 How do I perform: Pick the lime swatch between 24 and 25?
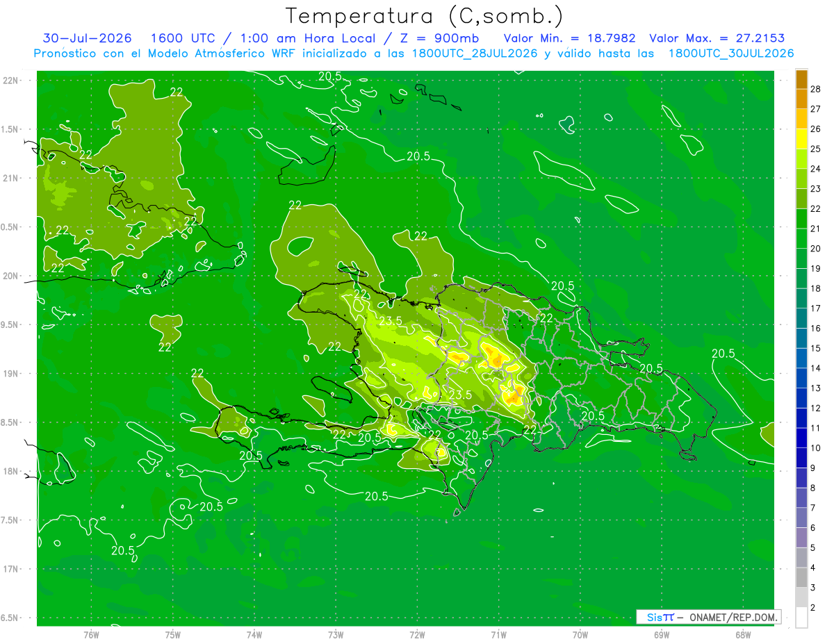pos(801,158)
